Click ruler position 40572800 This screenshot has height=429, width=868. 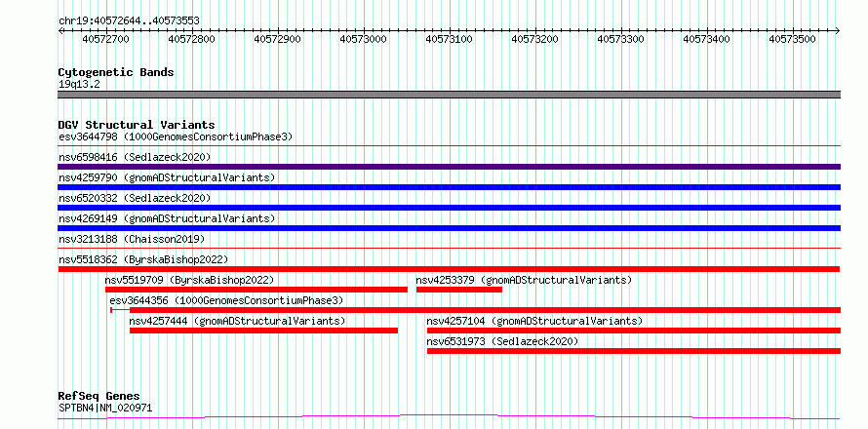coord(191,39)
